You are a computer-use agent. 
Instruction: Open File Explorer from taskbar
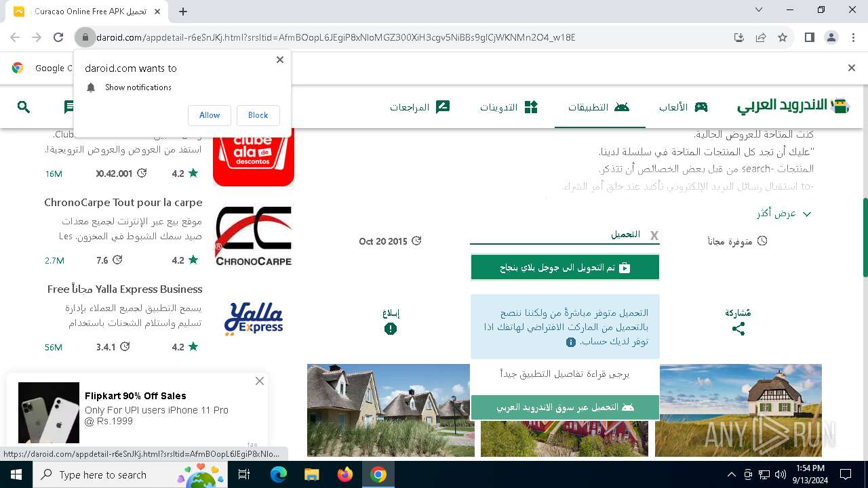click(312, 474)
